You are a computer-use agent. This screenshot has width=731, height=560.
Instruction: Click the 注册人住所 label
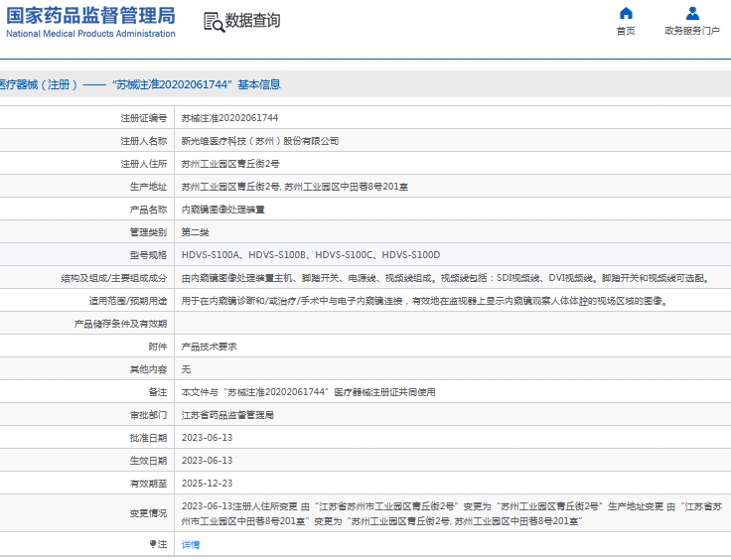point(144,164)
